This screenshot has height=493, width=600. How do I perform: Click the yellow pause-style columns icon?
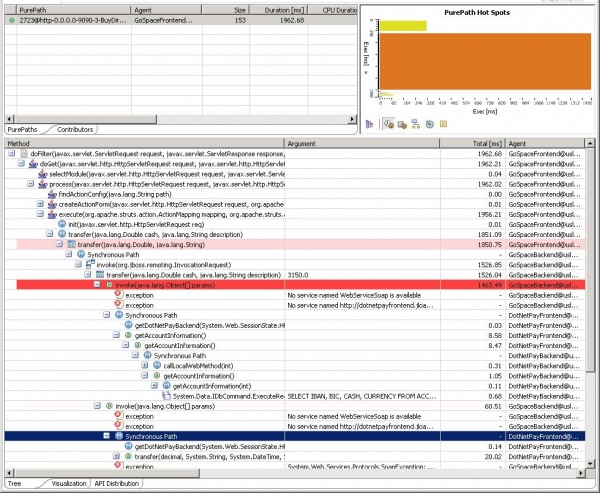443,124
